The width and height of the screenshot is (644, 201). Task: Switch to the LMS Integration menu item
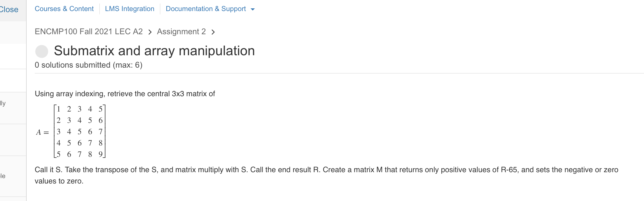point(130,9)
